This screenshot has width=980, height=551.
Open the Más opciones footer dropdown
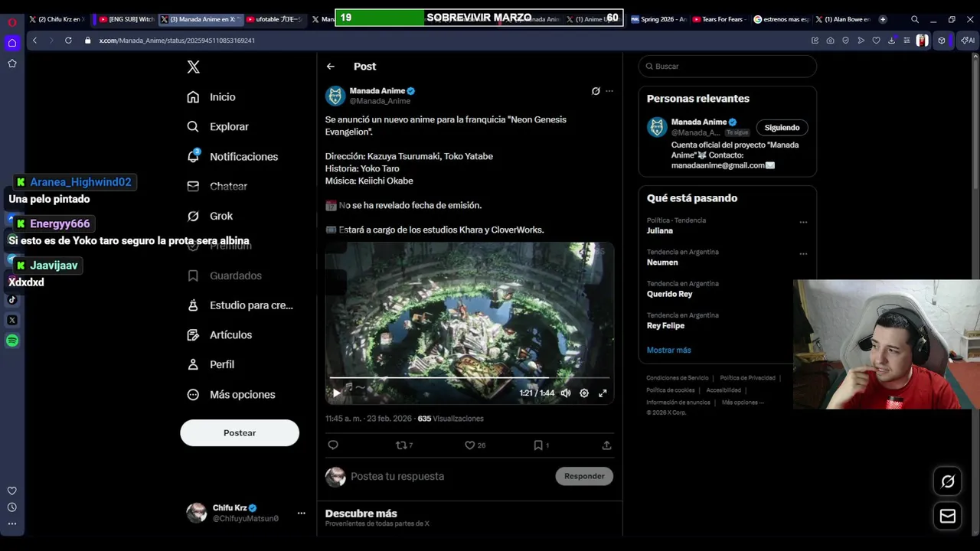(743, 403)
